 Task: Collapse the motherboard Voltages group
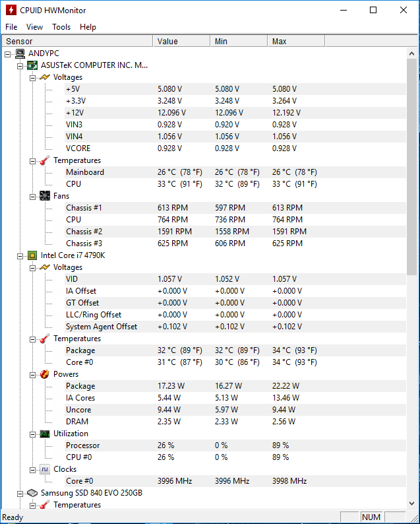pos(32,78)
